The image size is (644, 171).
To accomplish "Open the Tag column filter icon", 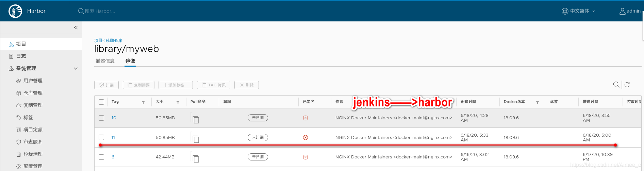I will [x=143, y=102].
